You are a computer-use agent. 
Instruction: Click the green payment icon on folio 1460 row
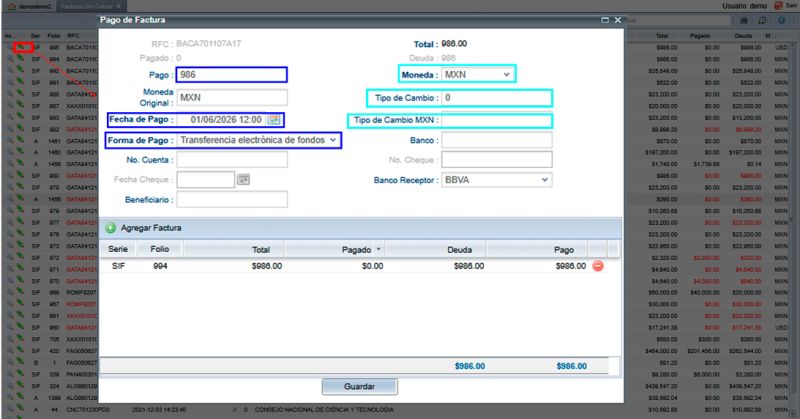20,152
